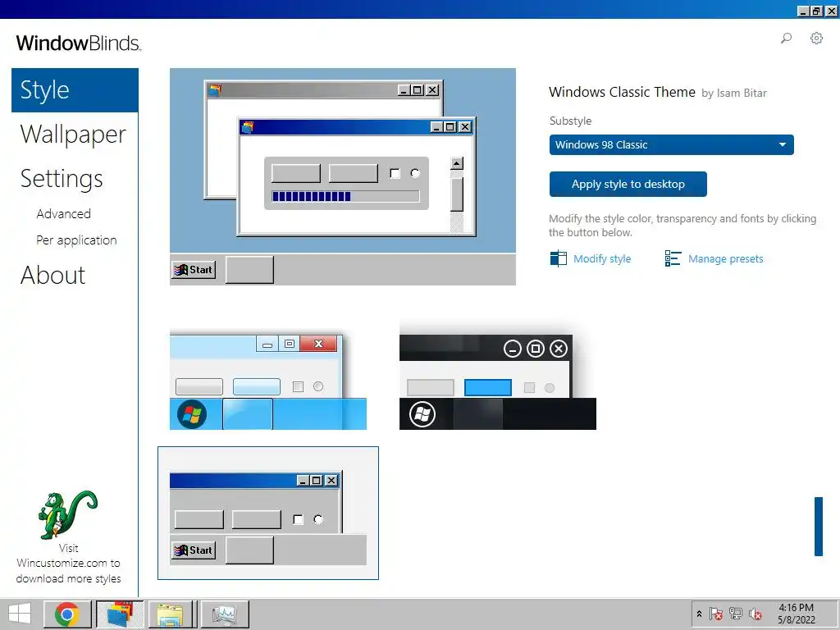The image size is (840, 630).
Task: Click the Action Center flag tray icon
Action: tap(715, 614)
